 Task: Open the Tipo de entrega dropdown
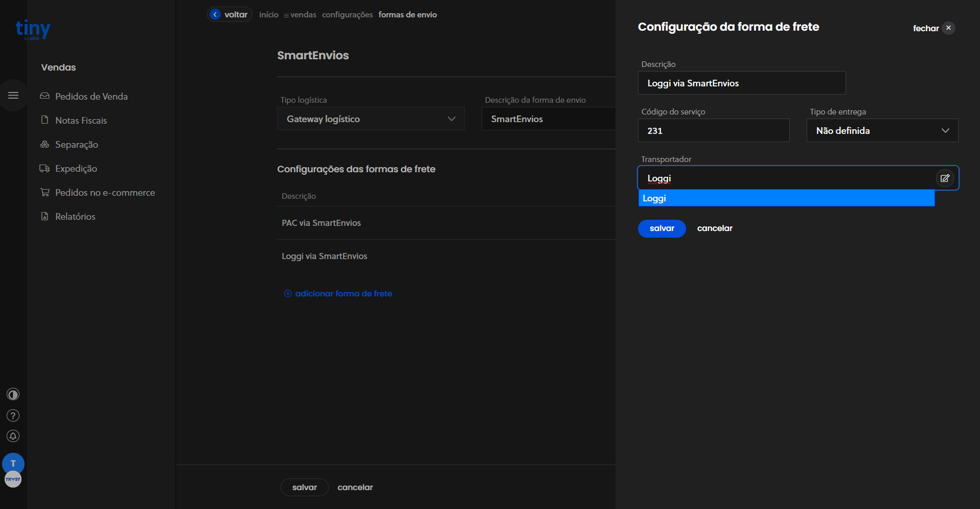(x=882, y=130)
